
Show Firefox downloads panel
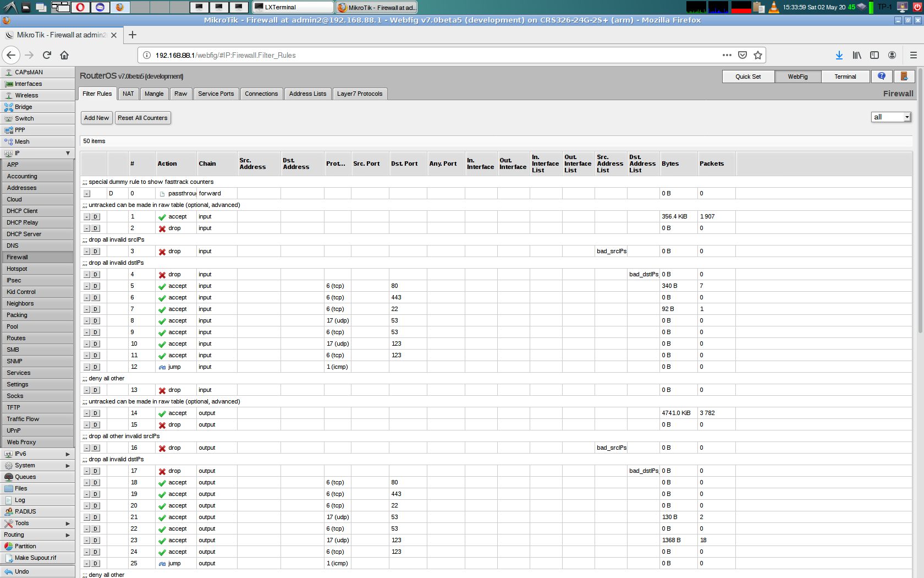coord(839,55)
